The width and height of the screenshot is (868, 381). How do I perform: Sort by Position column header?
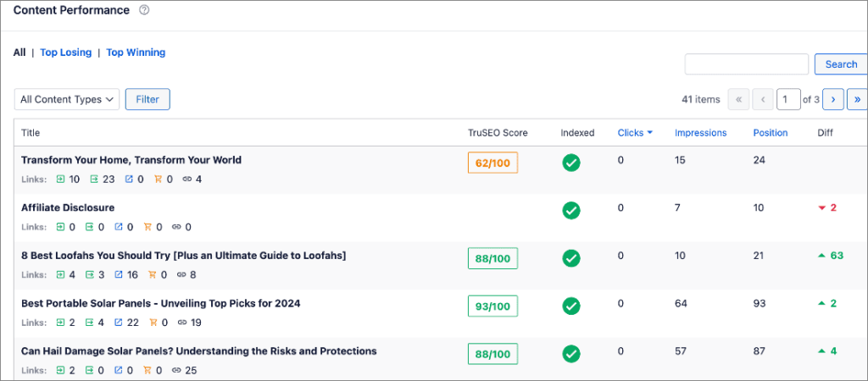pyautogui.click(x=770, y=133)
